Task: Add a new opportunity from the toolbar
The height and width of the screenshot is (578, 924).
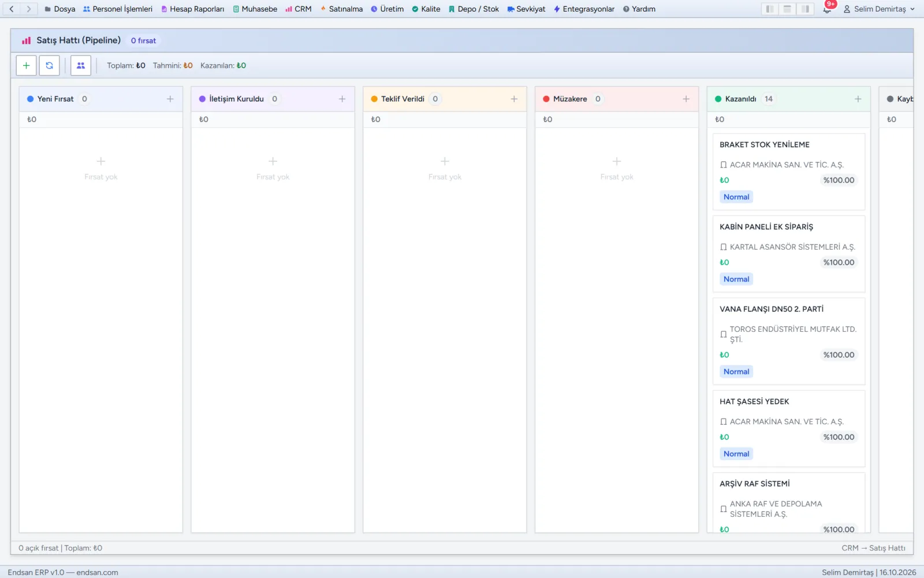Action: pos(26,66)
